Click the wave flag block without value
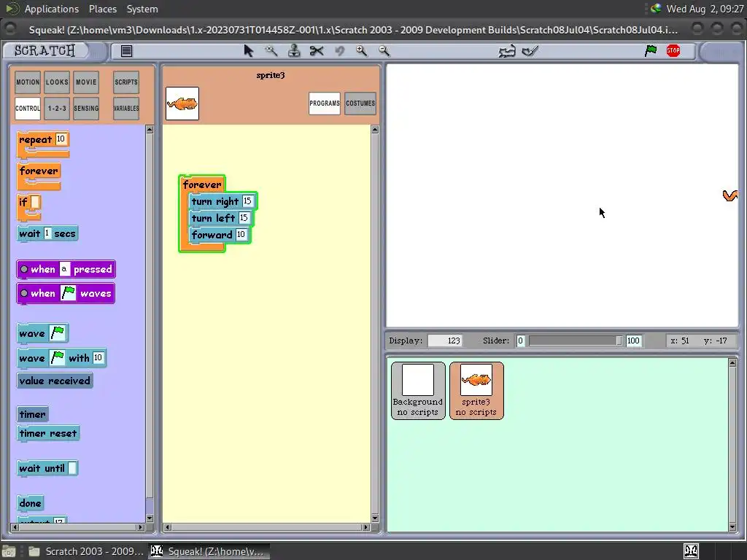Image resolution: width=747 pixels, height=560 pixels. point(32,333)
